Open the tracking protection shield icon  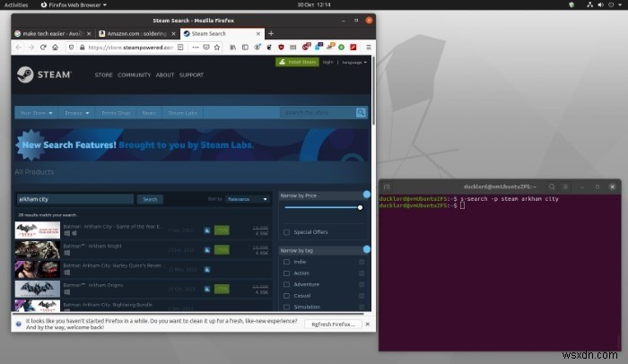[71, 48]
